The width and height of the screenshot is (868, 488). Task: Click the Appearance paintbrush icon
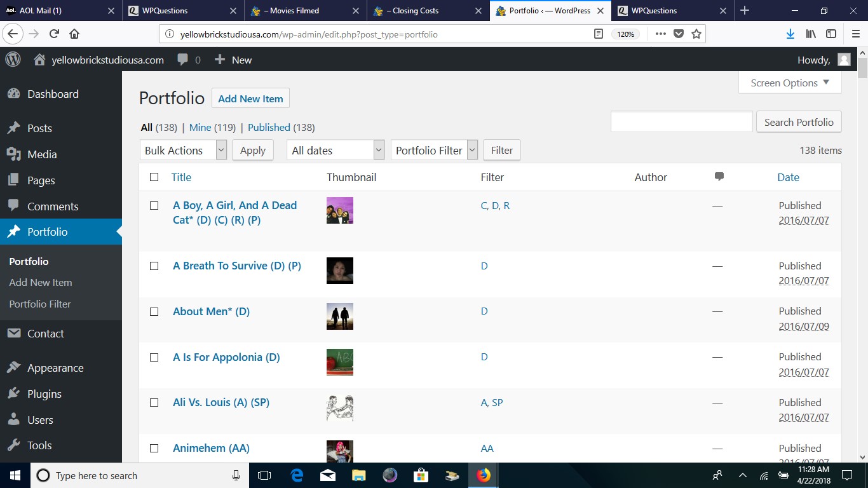(13, 368)
